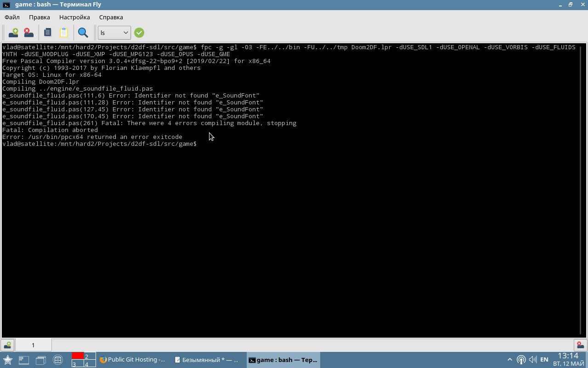This screenshot has width=588, height=368.
Task: Select terminal tab labeled 1
Action: coord(33,345)
